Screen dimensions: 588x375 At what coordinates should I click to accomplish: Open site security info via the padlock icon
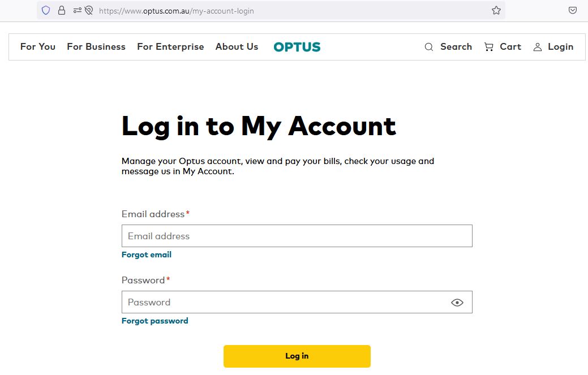62,10
